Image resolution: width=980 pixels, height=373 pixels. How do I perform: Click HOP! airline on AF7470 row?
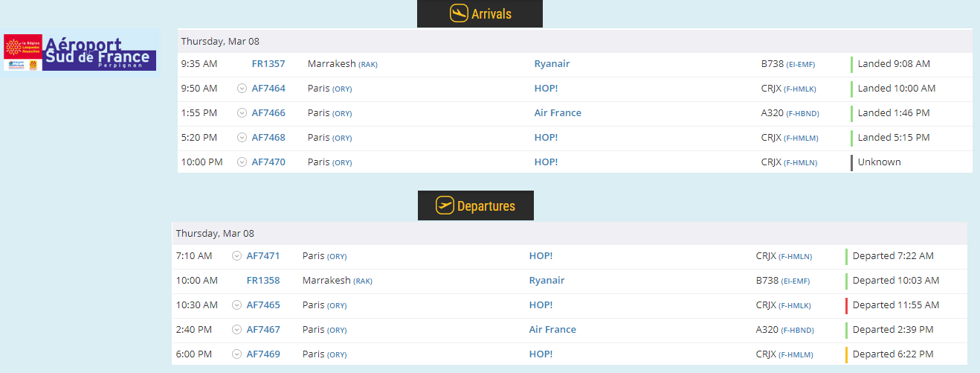(x=546, y=162)
